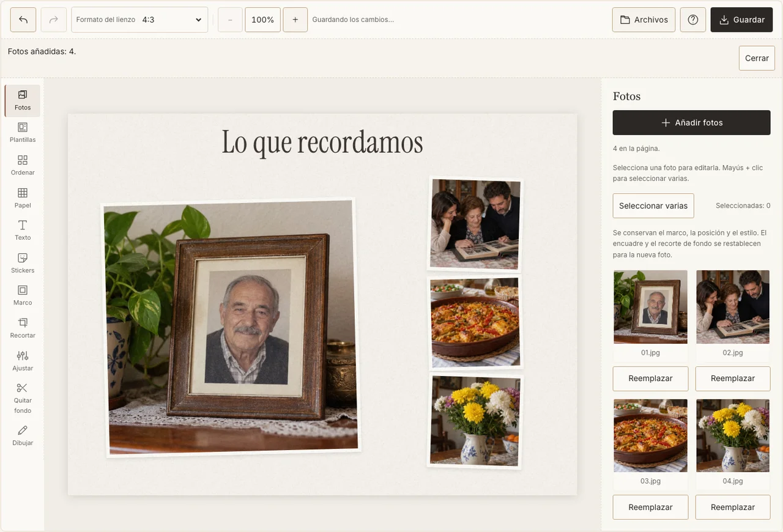Click the 100% zoom level field
Screen dimensions: 783x532
click(263, 20)
